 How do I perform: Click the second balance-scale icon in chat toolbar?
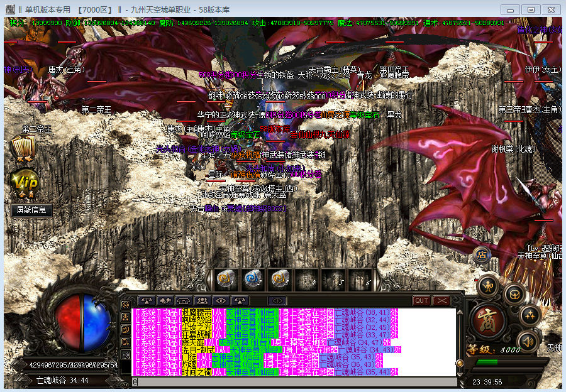pos(240,300)
